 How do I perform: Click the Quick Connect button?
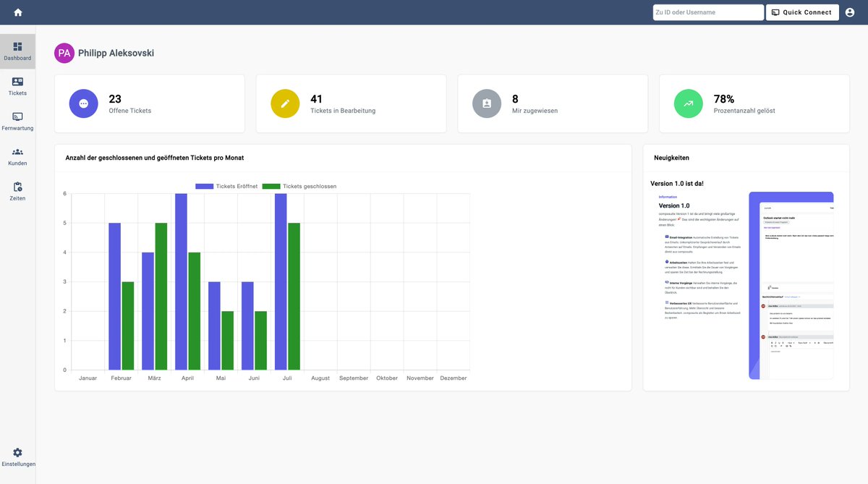click(x=802, y=12)
